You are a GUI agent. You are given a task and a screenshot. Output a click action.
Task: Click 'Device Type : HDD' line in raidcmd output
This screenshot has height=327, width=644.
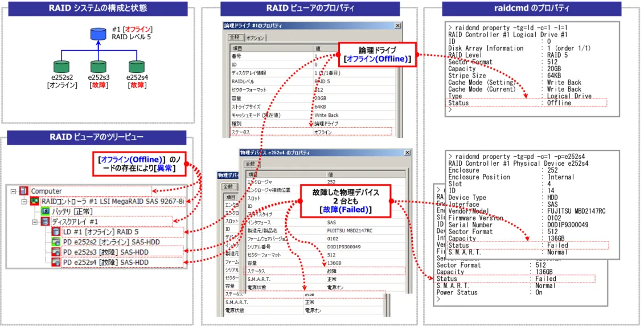[503, 198]
